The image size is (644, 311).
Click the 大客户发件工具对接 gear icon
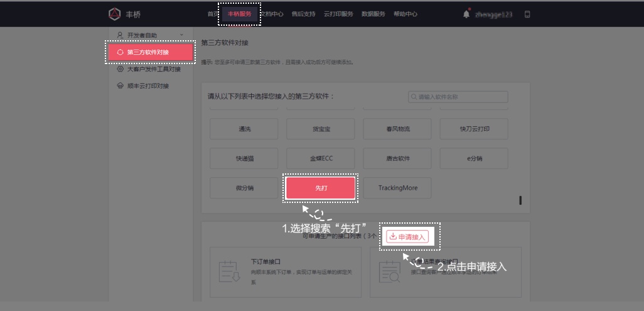[121, 69]
